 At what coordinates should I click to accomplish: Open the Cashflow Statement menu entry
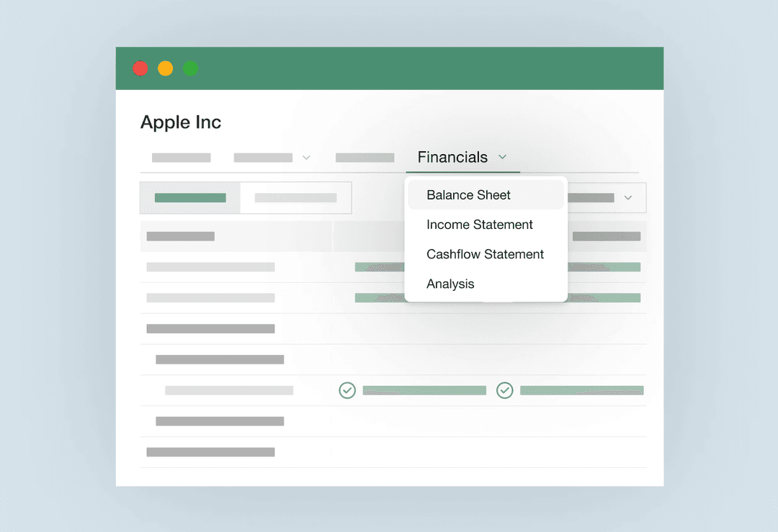pos(486,254)
